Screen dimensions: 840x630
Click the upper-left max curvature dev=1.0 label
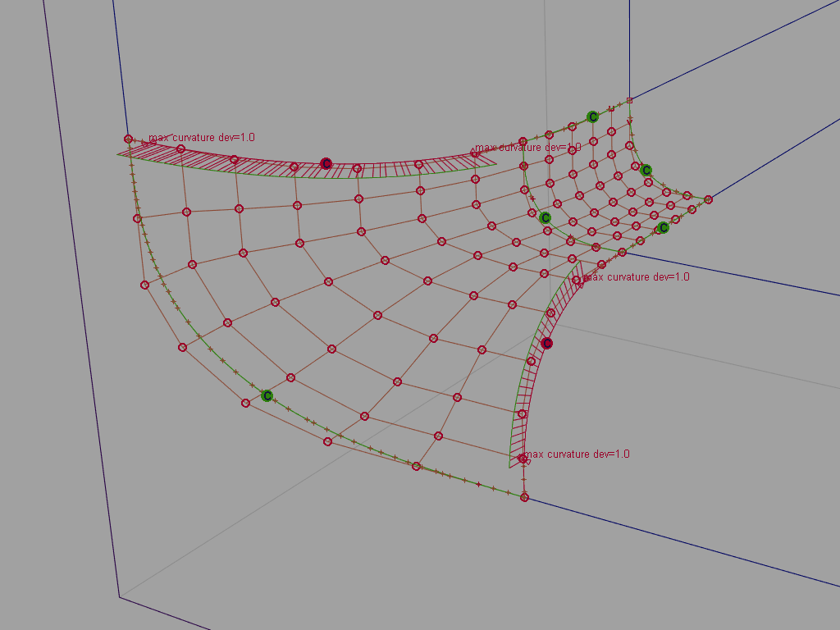tap(203, 138)
